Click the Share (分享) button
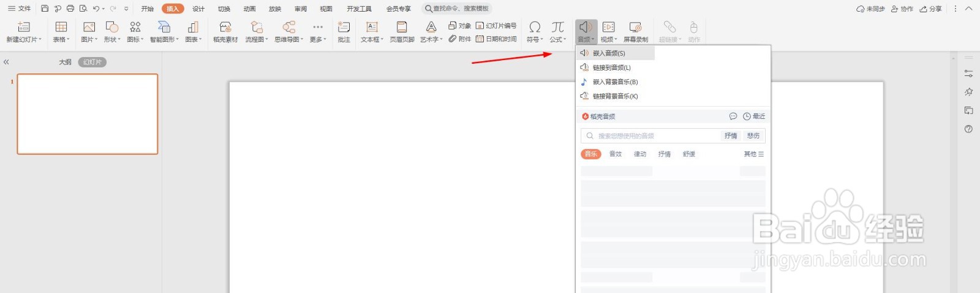The width and height of the screenshot is (980, 293). point(930,9)
